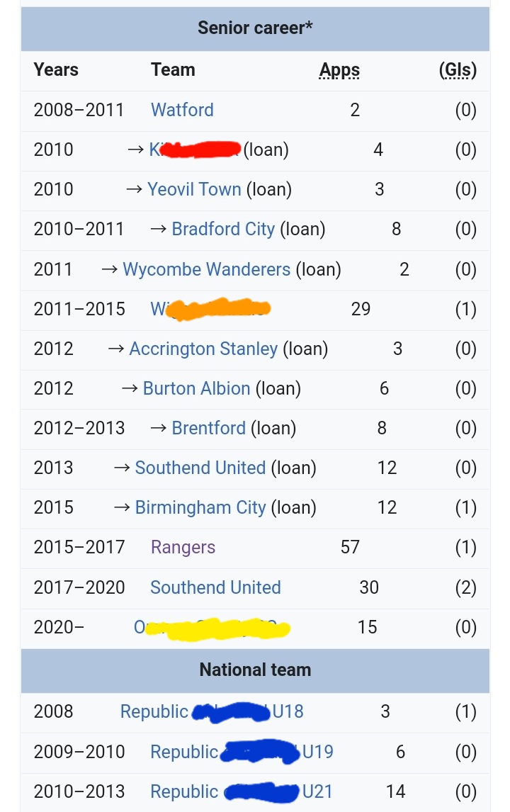Click the Yeovil Town link
This screenshot has width=510, height=812.
(194, 189)
